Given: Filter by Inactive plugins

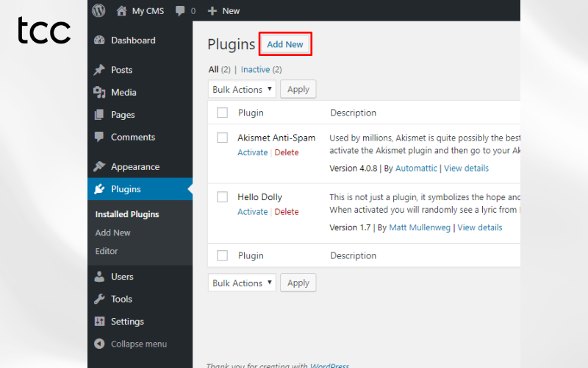Looking at the screenshot, I should coord(255,69).
